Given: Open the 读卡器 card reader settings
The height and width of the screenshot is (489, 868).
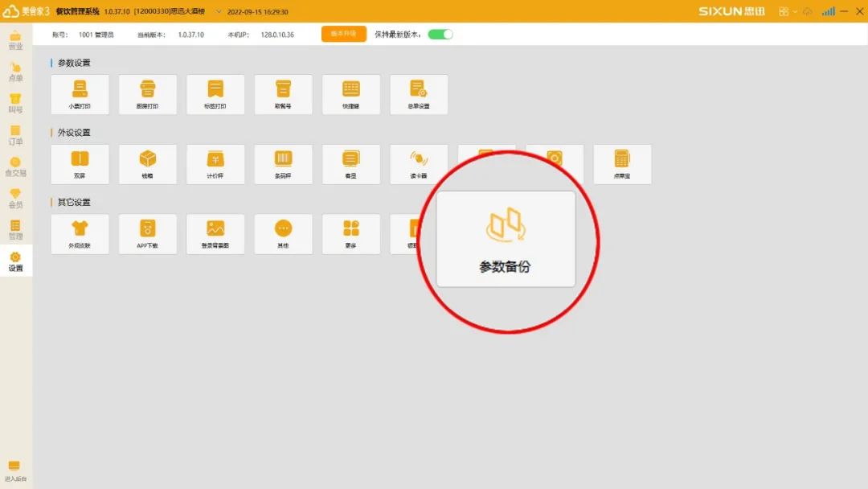Looking at the screenshot, I should pyautogui.click(x=419, y=164).
